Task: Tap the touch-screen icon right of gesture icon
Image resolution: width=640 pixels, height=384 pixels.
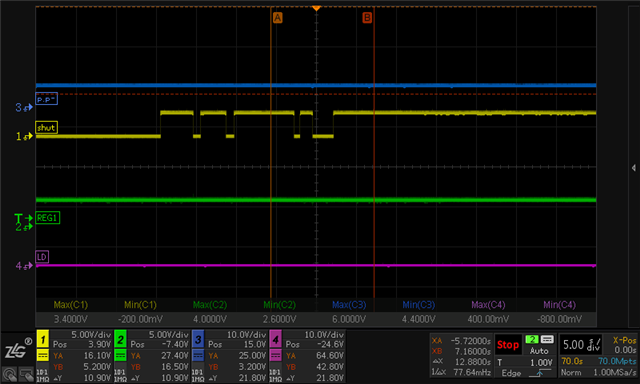Action: coord(26,375)
